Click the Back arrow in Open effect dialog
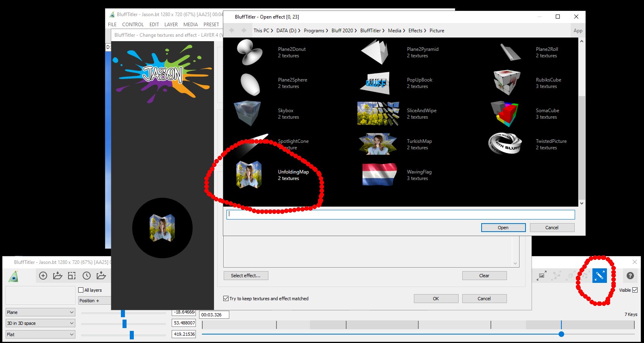Screen dimensions: 644x343 232,30
